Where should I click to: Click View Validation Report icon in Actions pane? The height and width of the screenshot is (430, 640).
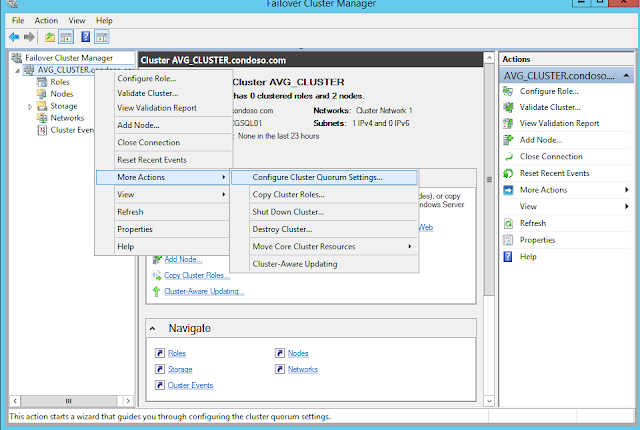508,123
